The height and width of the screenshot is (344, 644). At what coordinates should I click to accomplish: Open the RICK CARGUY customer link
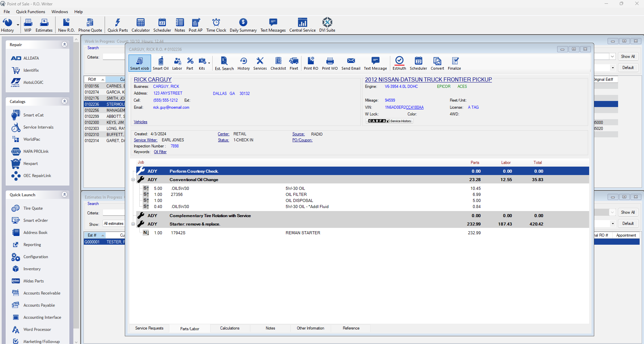[x=152, y=79]
